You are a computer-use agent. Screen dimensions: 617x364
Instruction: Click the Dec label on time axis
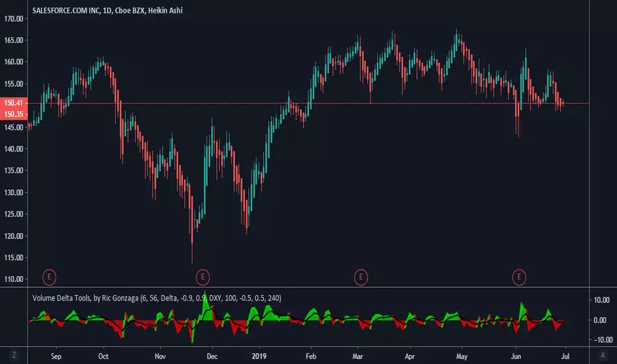[x=212, y=356]
